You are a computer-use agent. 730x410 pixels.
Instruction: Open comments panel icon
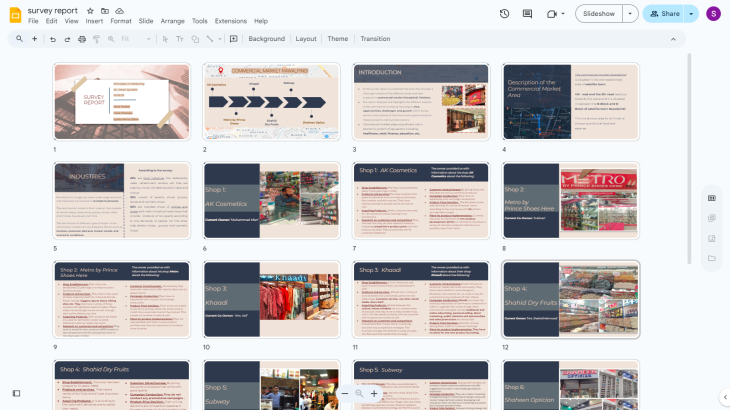point(527,14)
